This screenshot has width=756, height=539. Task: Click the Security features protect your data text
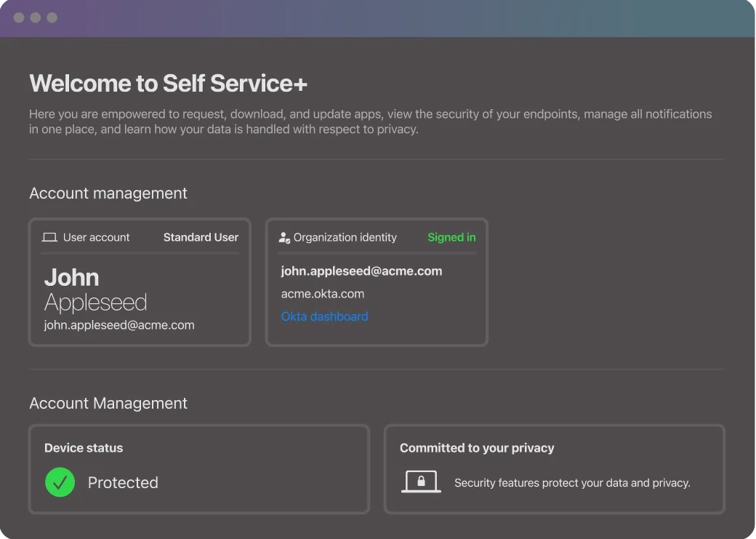click(x=572, y=483)
